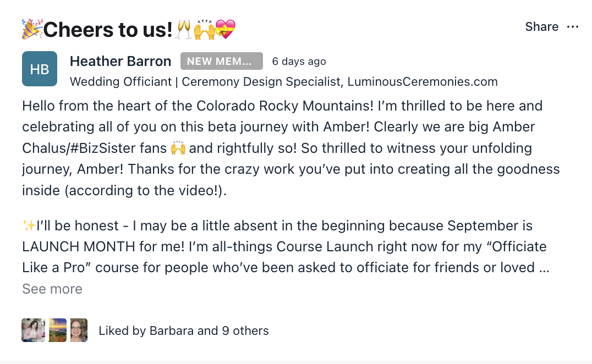The width and height of the screenshot is (592, 364).
Task: Click the "6 days ago" timestamp
Action: (x=299, y=62)
